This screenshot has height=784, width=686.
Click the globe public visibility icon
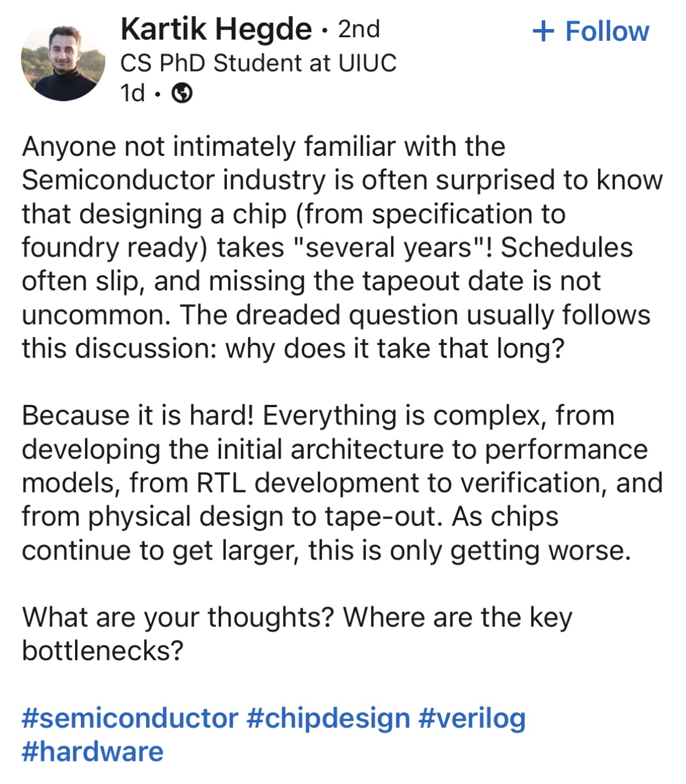click(x=182, y=92)
